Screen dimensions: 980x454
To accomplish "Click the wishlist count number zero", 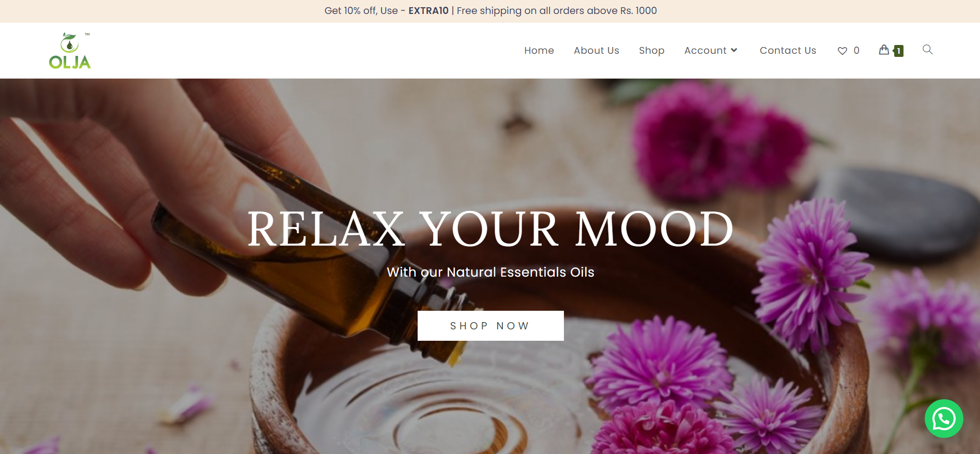I will [856, 51].
